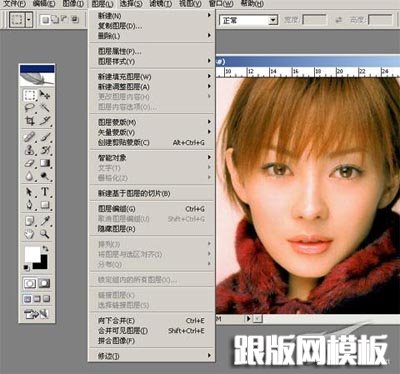
Task: Click the swap foreground/background colors arrow
Action: coord(45,249)
